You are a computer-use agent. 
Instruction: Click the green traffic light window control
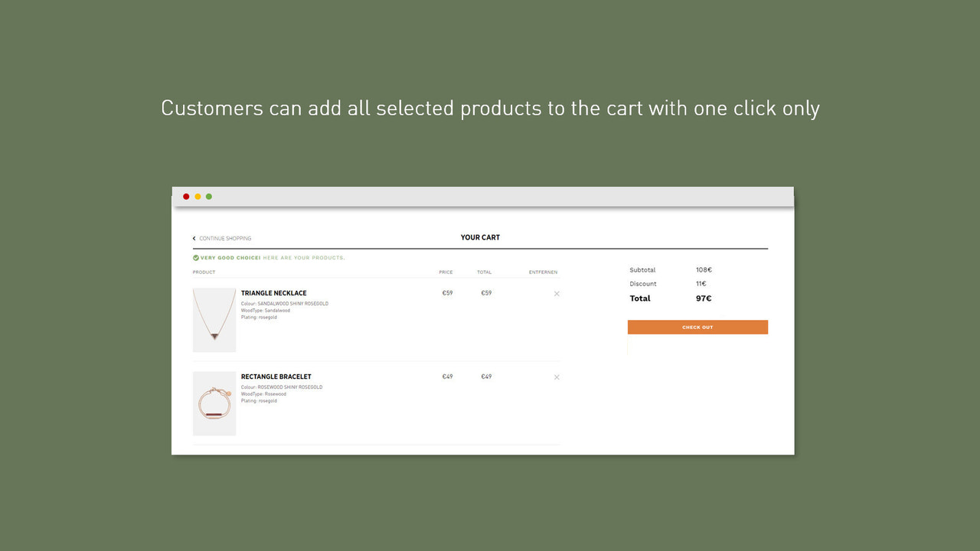(209, 196)
